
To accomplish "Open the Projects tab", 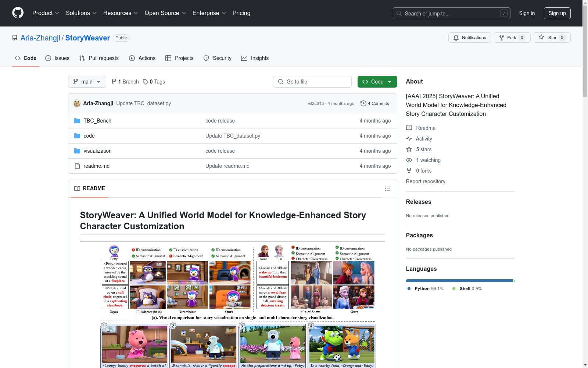I will pos(179,58).
